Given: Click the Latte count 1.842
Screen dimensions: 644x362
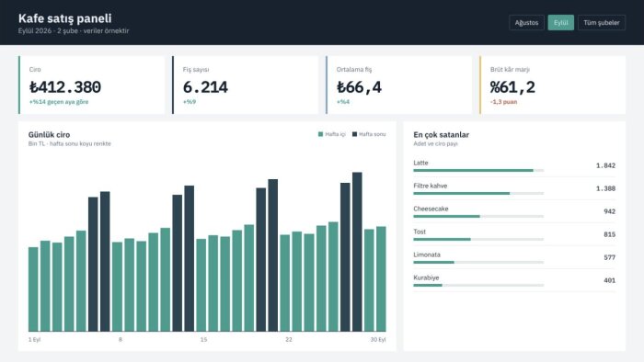Looking at the screenshot, I should click(x=605, y=165).
